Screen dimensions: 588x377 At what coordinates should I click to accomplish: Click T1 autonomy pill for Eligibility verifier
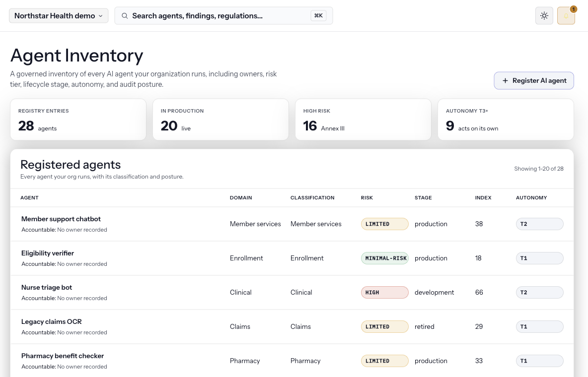point(540,258)
